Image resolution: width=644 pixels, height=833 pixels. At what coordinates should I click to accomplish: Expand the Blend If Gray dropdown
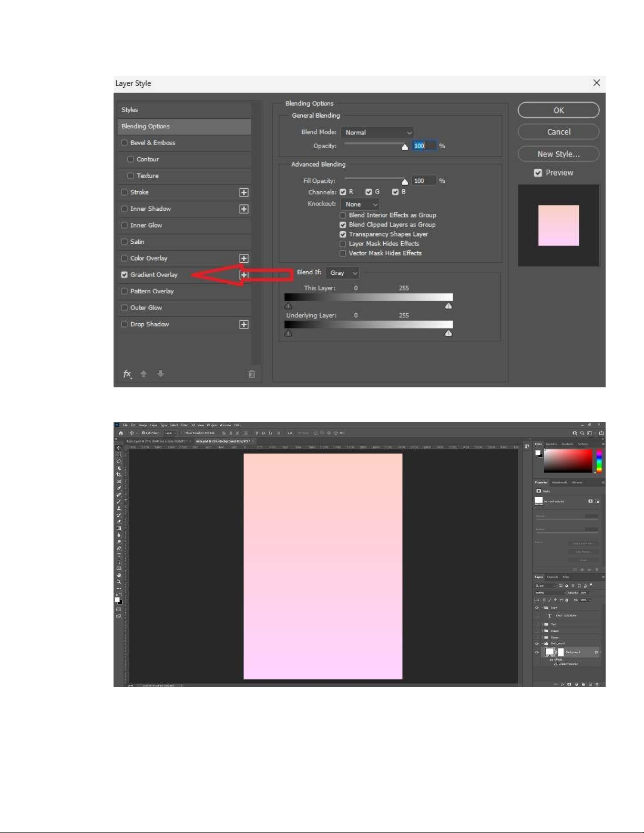342,273
